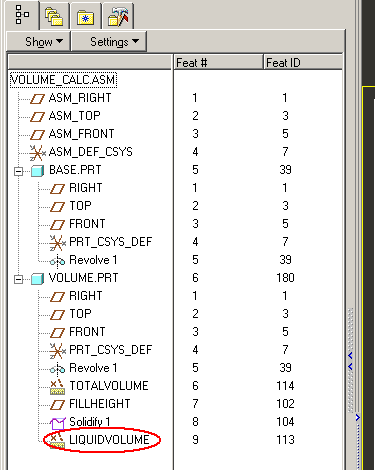This screenshot has width=375, height=470.
Task: Select TOP plane icon under BASE.PRT
Action: [x=57, y=207]
